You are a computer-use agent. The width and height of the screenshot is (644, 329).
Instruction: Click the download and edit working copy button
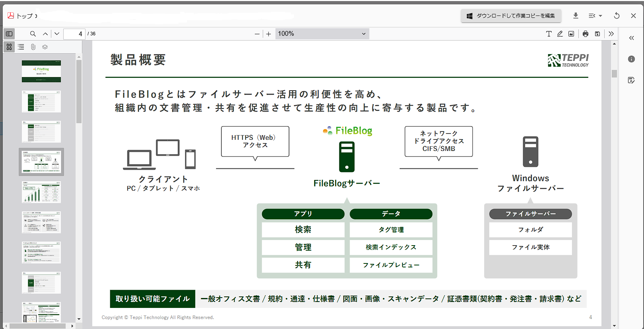[x=511, y=15]
